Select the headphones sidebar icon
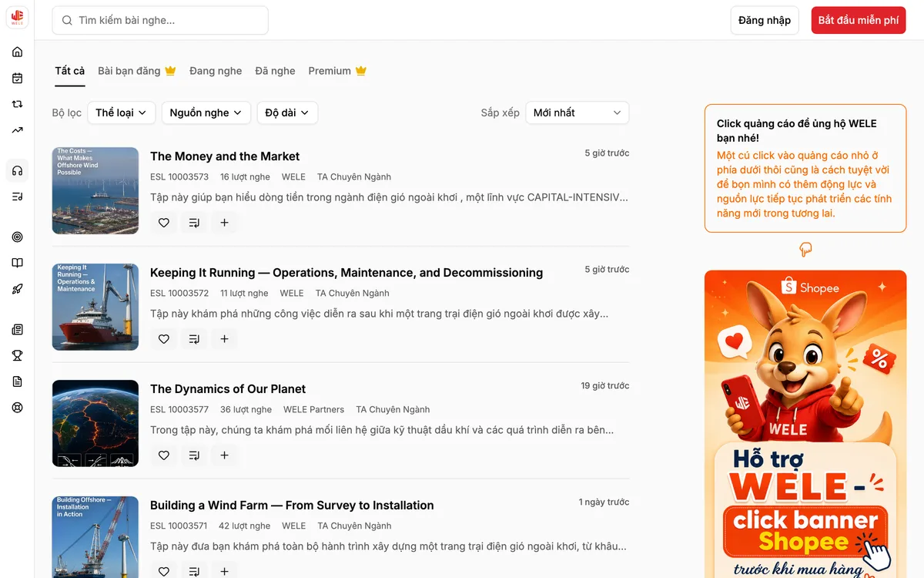 17,170
